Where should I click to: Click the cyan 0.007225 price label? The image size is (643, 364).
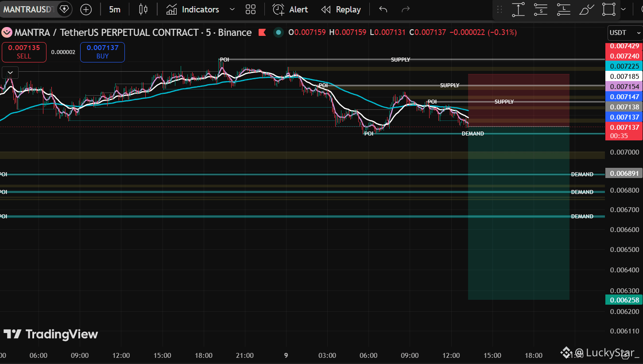click(x=624, y=66)
